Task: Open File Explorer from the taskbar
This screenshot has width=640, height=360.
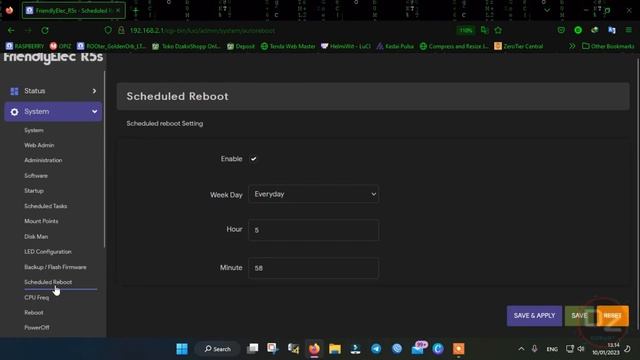Action: [335, 349]
